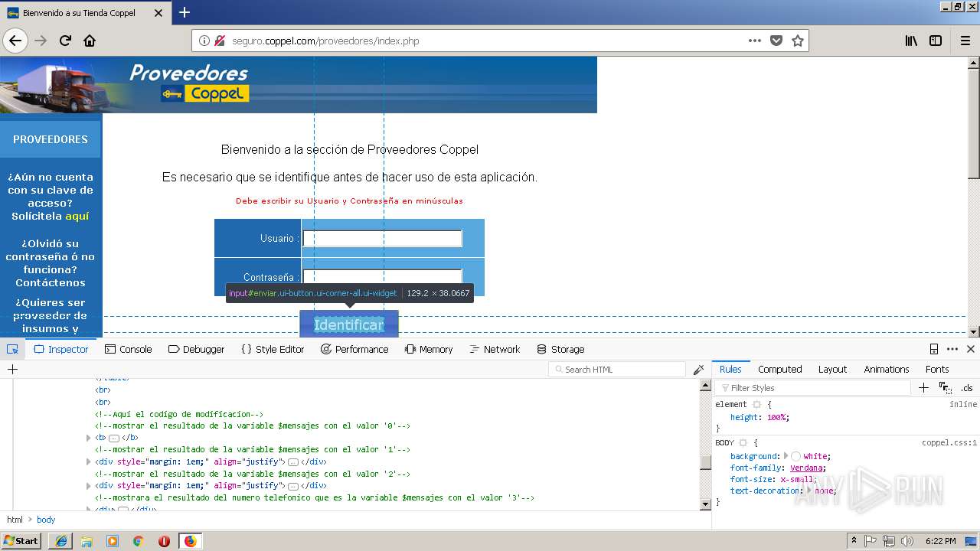This screenshot has width=980, height=551.
Task: Add a new CSS rule
Action: pyautogui.click(x=923, y=388)
